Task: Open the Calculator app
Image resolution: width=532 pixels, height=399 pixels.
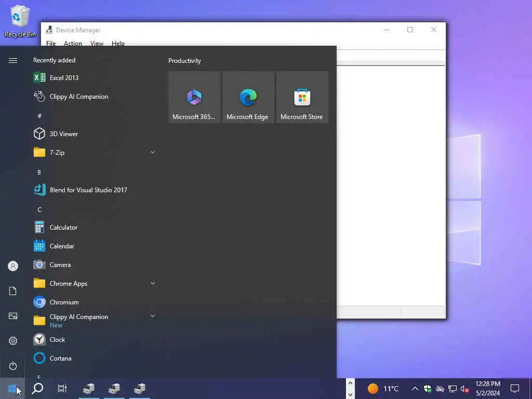Action: point(95,228)
